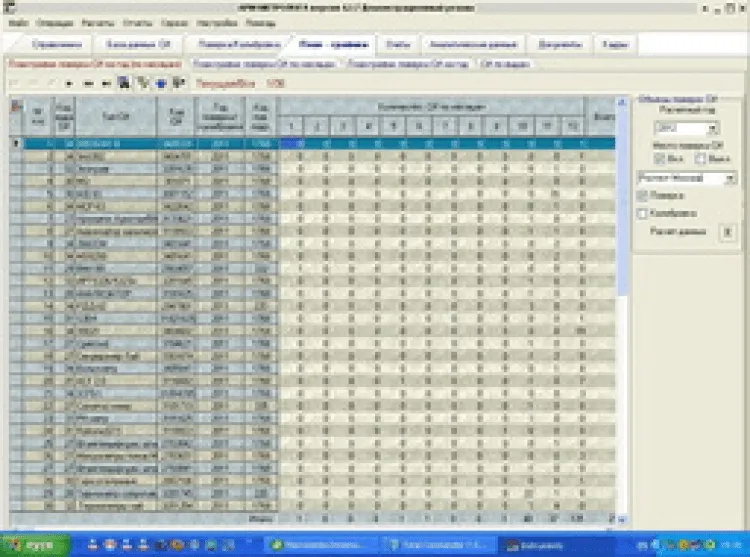This screenshot has height=557, width=750.
Task: Open the year dropdown in the right panel
Action: pos(713,128)
